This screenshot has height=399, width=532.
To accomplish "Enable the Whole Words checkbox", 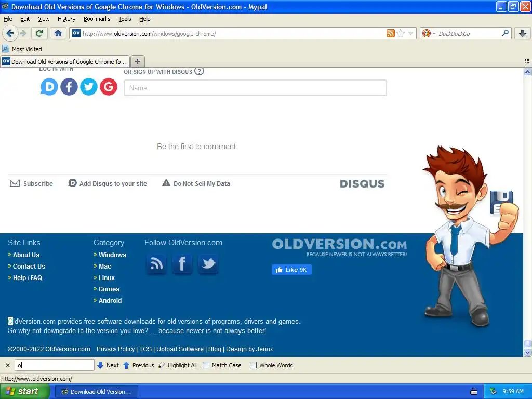I will click(253, 365).
